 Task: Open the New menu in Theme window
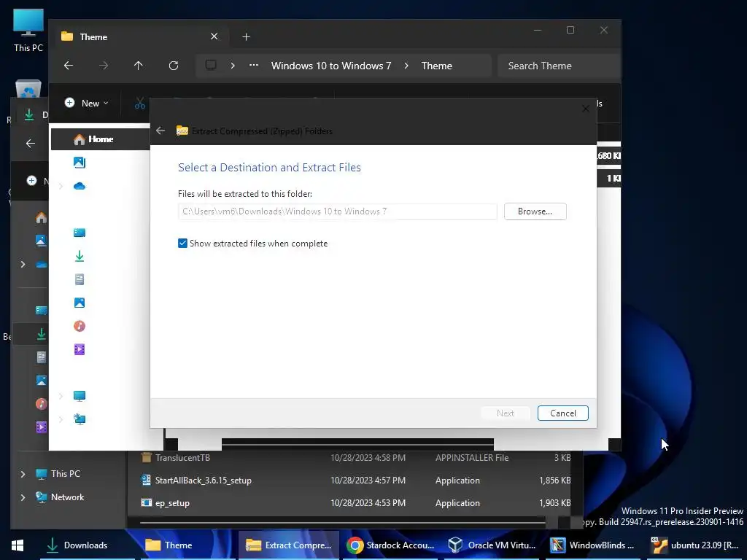click(86, 103)
